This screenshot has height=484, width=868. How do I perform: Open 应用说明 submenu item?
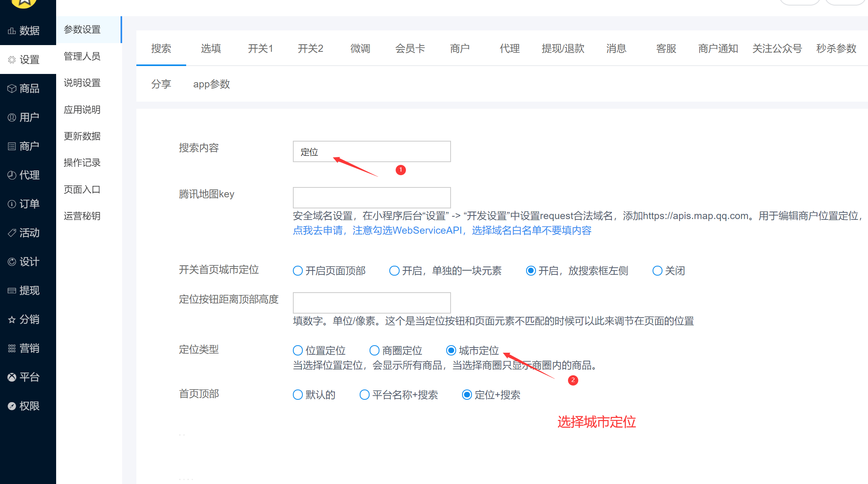click(x=89, y=110)
